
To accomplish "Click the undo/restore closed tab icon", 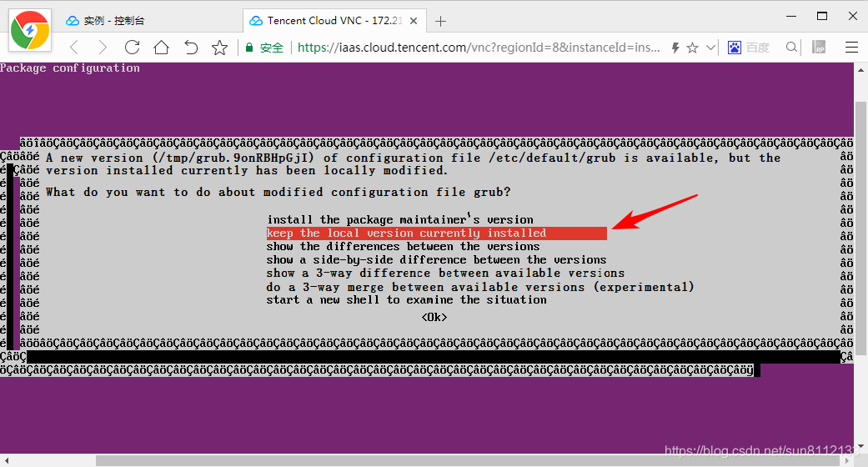I will pyautogui.click(x=191, y=48).
